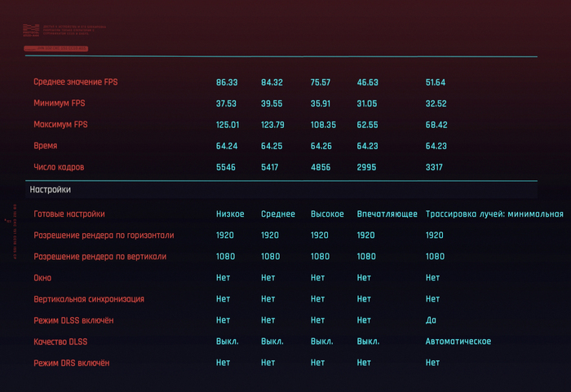This screenshot has height=392, width=571.
Task: Click average FPS value 51.64
Action: tap(435, 82)
